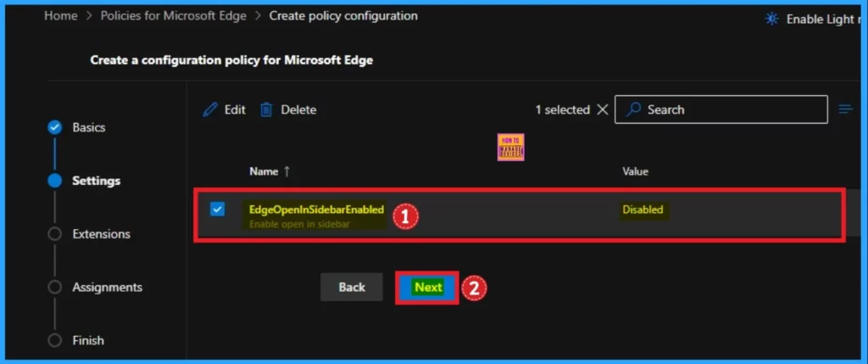
Task: Toggle Enable Light mode text
Action: (x=823, y=19)
